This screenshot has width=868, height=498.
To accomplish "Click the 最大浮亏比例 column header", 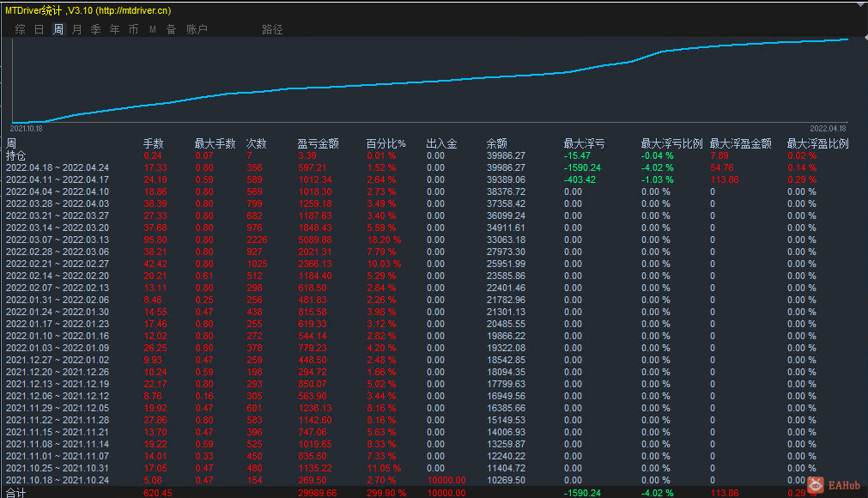I will click(671, 144).
